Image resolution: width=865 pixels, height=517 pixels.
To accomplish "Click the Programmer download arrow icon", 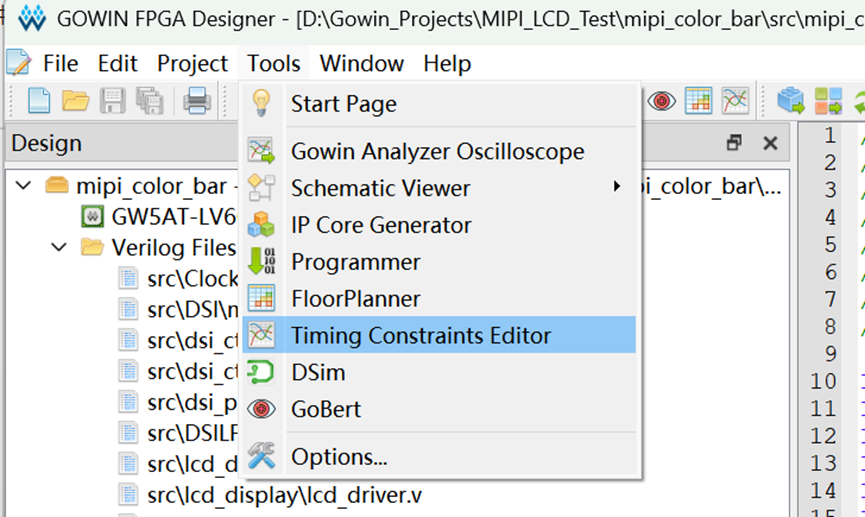I will tap(261, 262).
